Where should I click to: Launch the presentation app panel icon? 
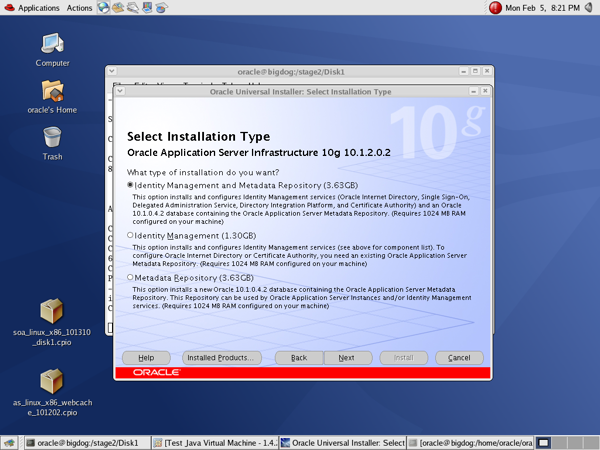147,7
